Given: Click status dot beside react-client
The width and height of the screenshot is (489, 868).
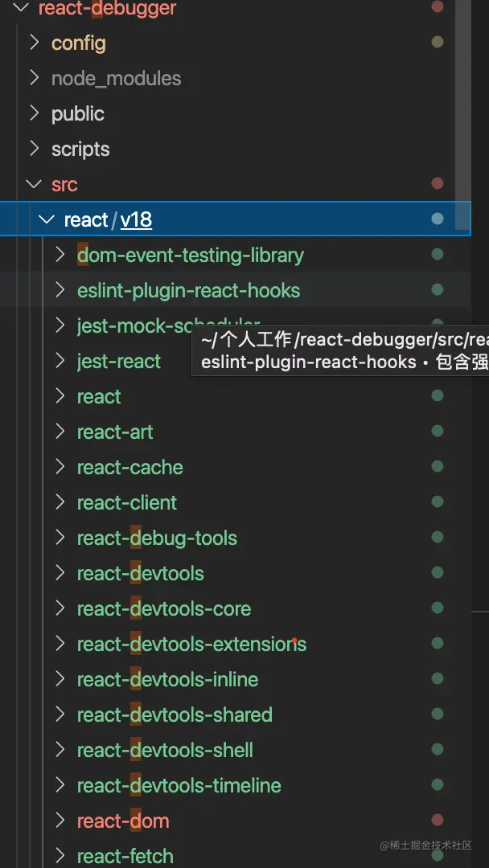Looking at the screenshot, I should [x=438, y=502].
